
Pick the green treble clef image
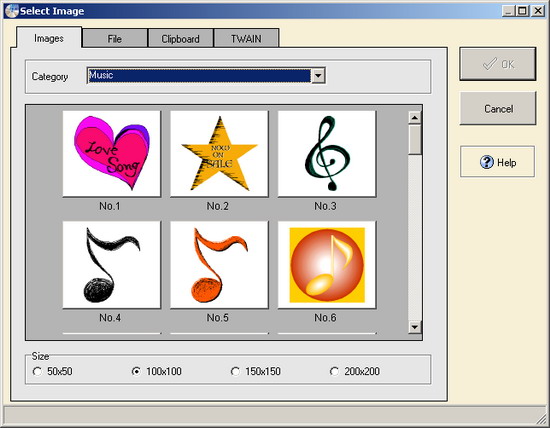(x=327, y=154)
